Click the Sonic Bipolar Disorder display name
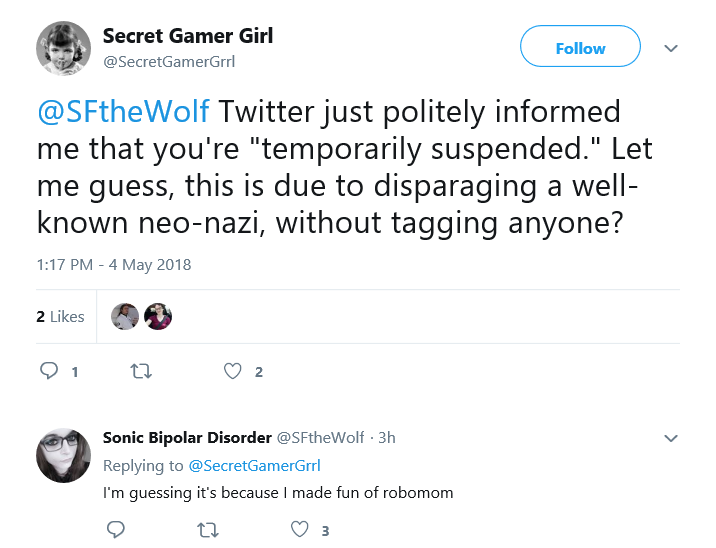 (187, 437)
